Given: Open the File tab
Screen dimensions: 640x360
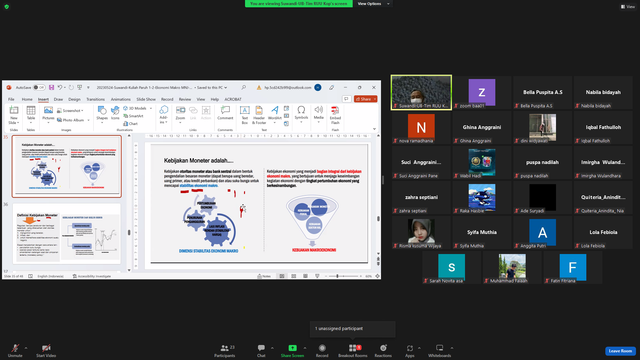Looking at the screenshot, I should [11, 99].
